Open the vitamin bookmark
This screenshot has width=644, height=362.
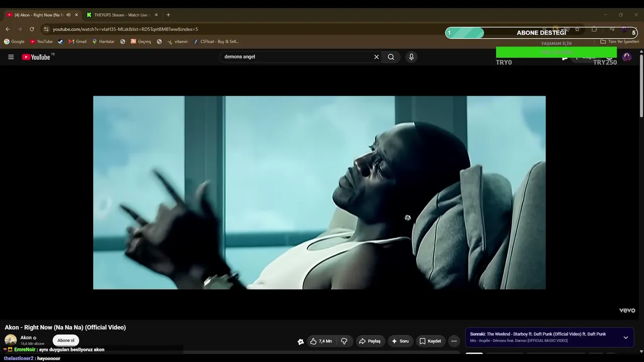pos(178,42)
